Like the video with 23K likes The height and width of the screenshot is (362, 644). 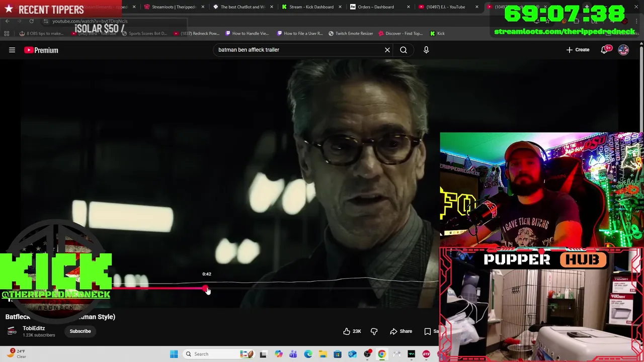click(352, 331)
